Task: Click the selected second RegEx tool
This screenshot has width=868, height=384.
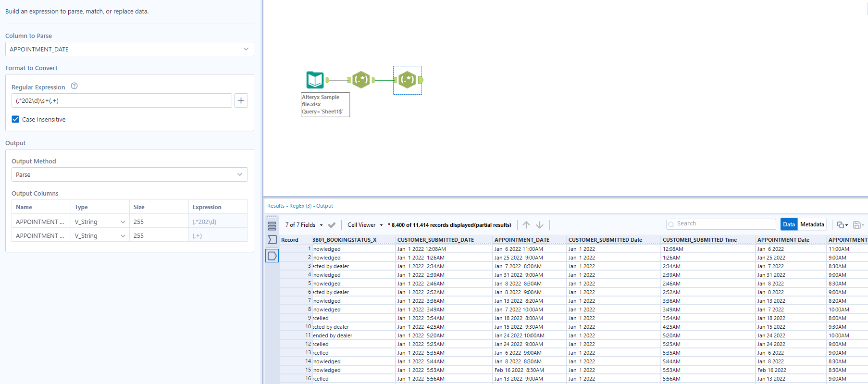Action: pyautogui.click(x=408, y=80)
